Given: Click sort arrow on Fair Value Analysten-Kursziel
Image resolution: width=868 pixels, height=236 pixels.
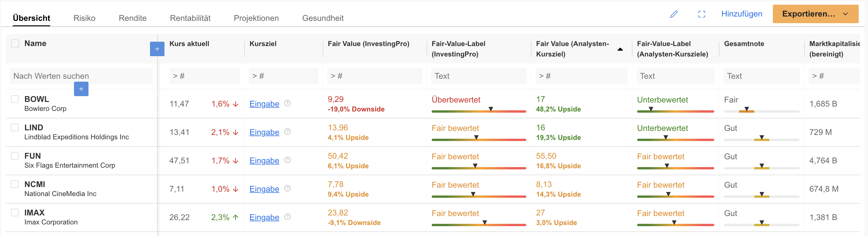Looking at the screenshot, I should tap(620, 49).
